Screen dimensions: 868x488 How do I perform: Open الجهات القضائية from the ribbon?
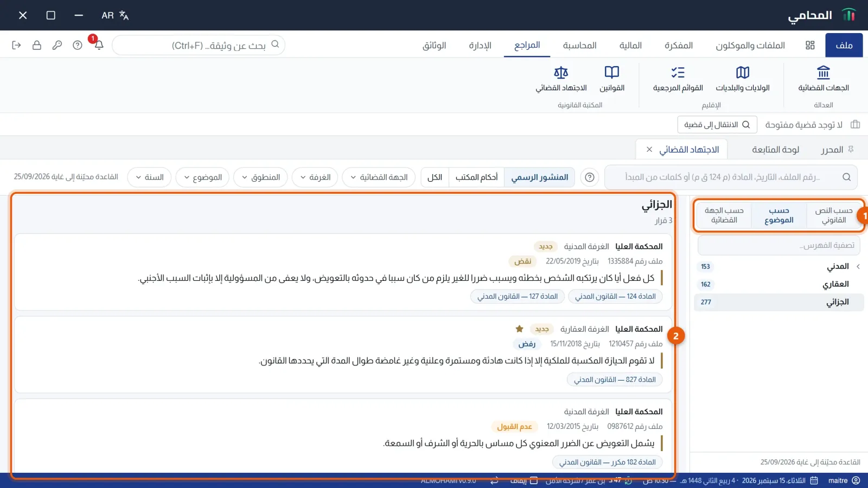click(823, 79)
